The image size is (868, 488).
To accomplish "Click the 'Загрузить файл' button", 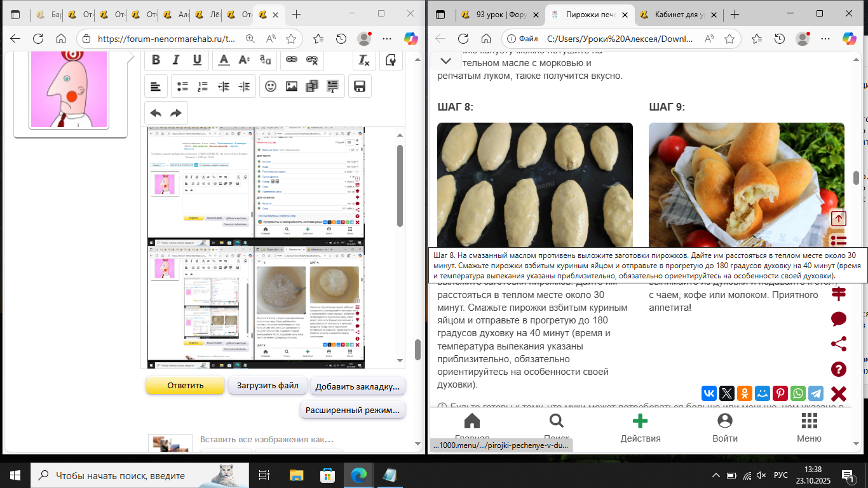I will (x=268, y=385).
